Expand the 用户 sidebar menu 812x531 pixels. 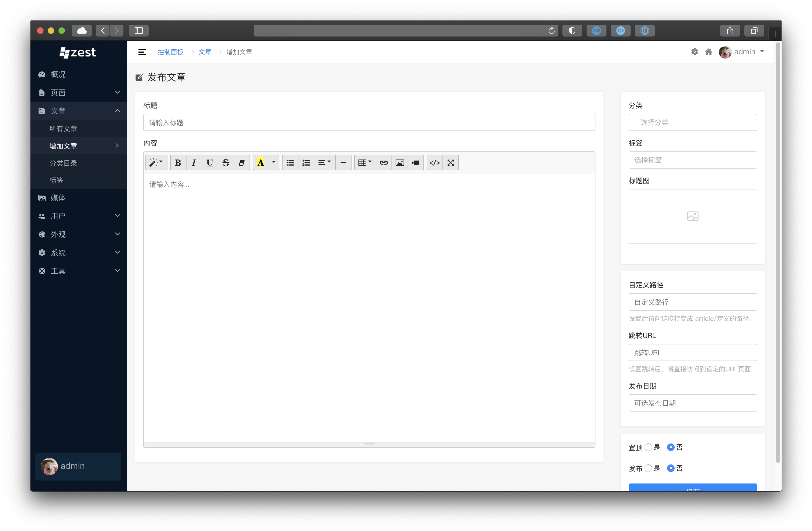[x=78, y=216]
